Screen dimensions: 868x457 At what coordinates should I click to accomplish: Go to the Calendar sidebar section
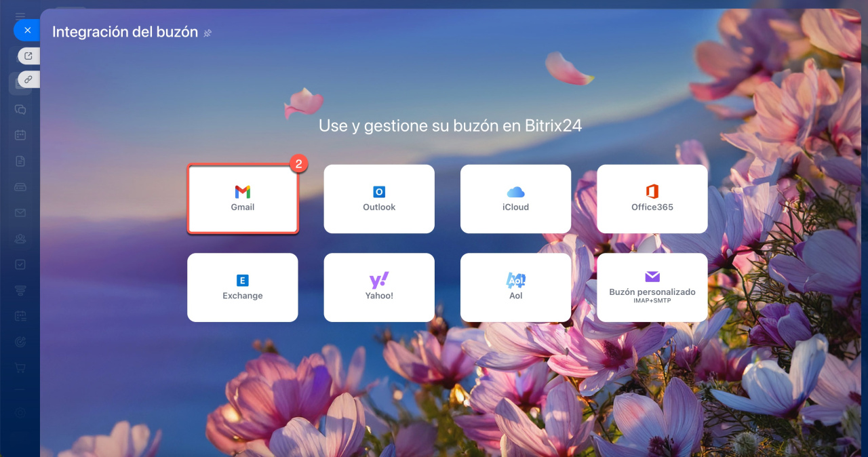[x=20, y=135]
